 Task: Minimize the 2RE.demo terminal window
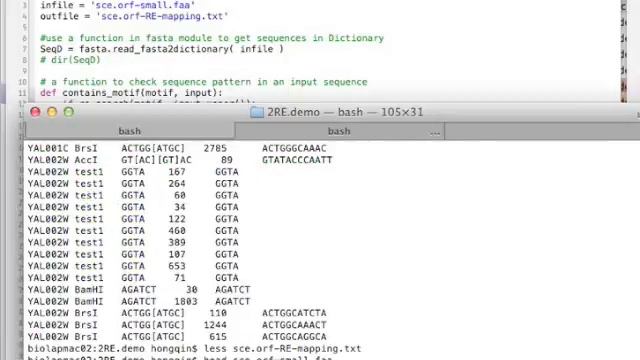(52, 112)
